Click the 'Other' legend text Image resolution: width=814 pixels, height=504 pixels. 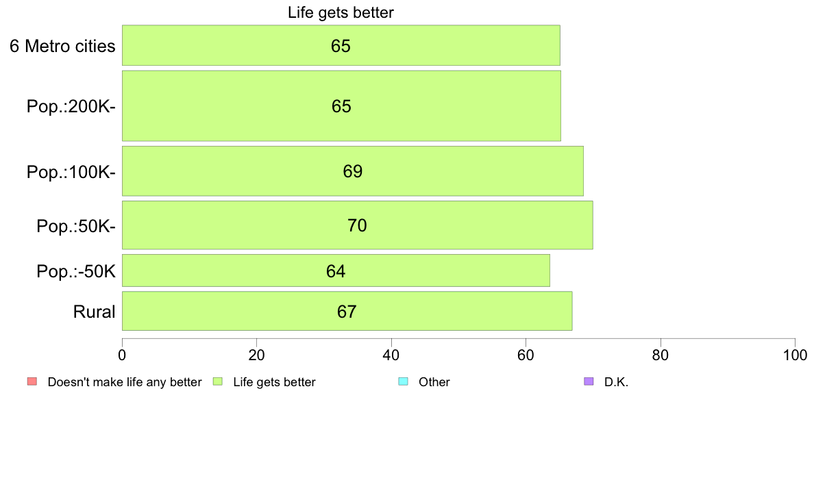[x=434, y=382]
